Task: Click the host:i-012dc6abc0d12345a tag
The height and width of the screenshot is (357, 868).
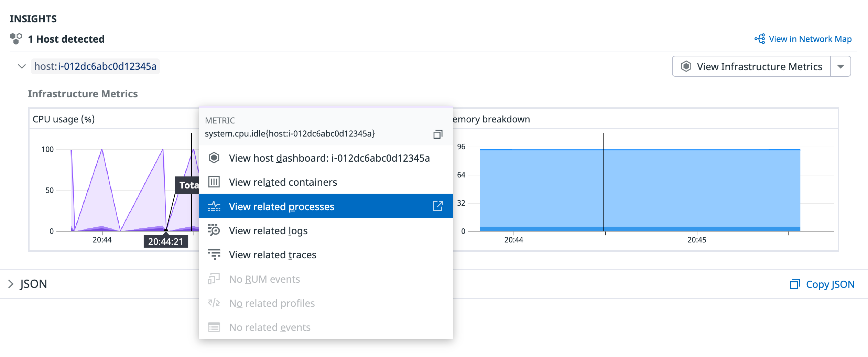Action: coord(96,66)
